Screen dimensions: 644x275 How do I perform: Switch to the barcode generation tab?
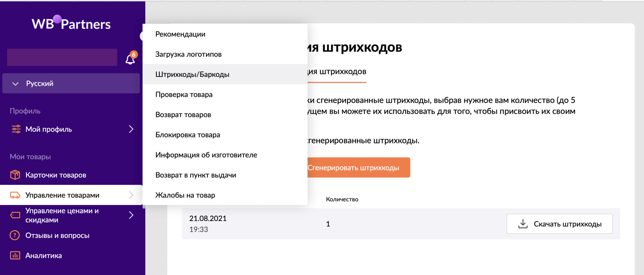click(337, 72)
